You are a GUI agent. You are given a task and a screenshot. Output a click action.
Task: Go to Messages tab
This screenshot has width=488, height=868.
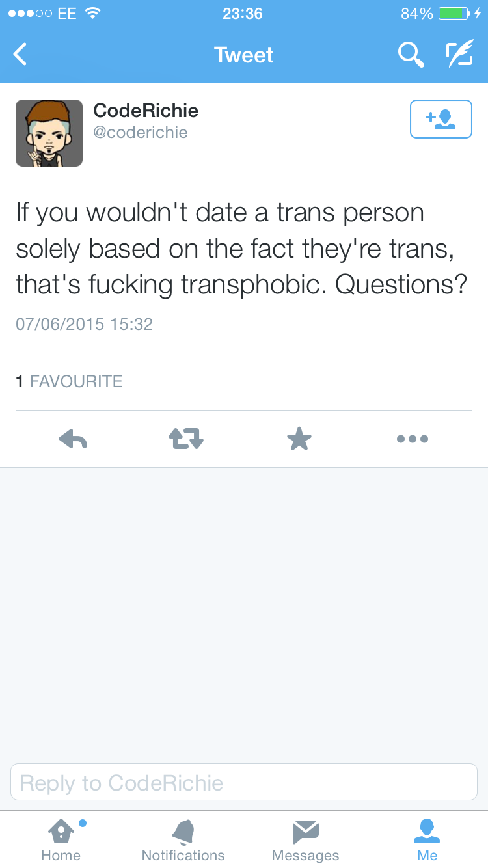click(x=305, y=839)
